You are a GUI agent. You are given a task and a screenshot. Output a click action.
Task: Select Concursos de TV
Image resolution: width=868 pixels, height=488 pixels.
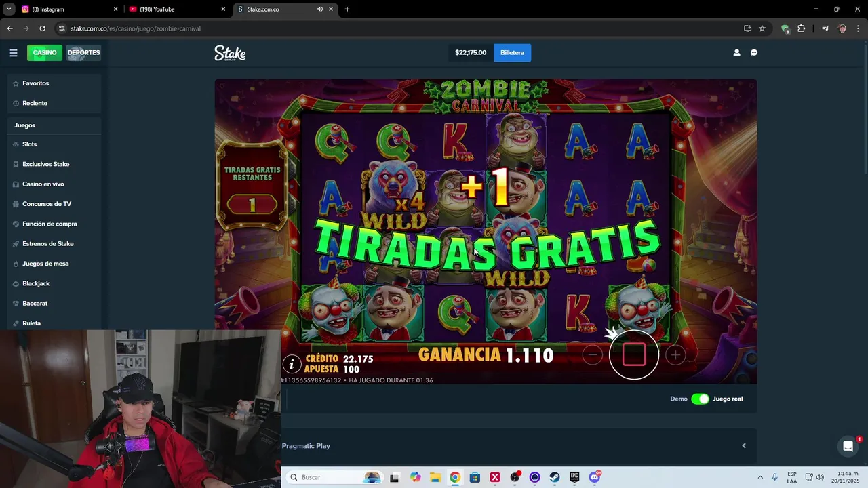(54, 204)
